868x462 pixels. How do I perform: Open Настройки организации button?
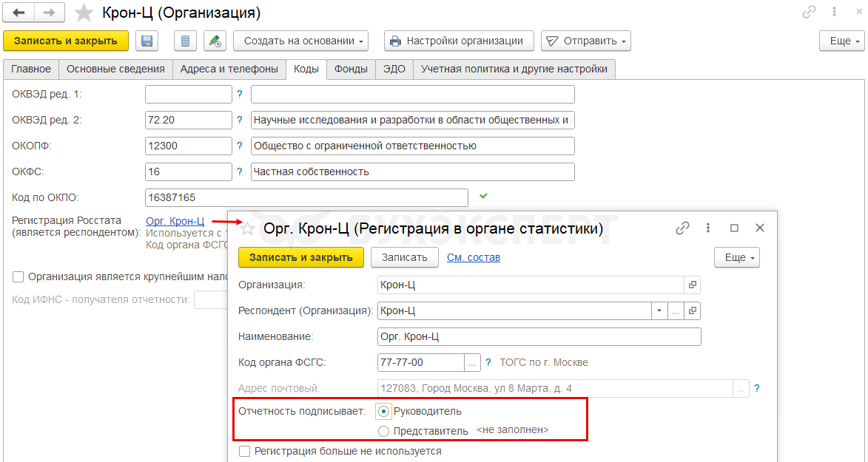459,41
